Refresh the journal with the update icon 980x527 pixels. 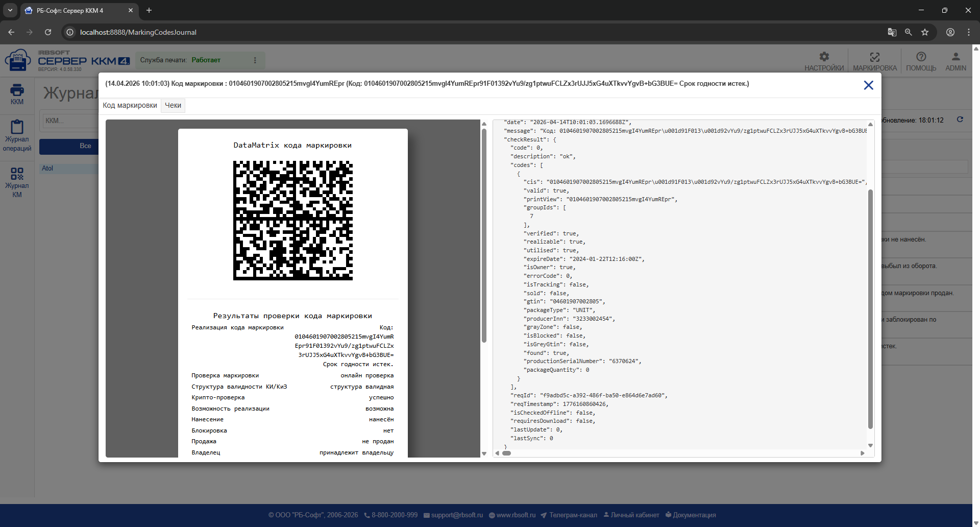pyautogui.click(x=960, y=119)
